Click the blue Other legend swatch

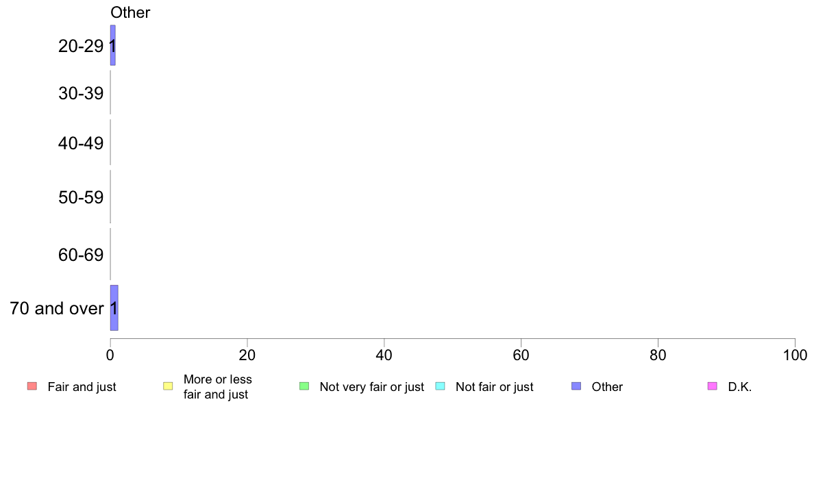[x=576, y=386]
